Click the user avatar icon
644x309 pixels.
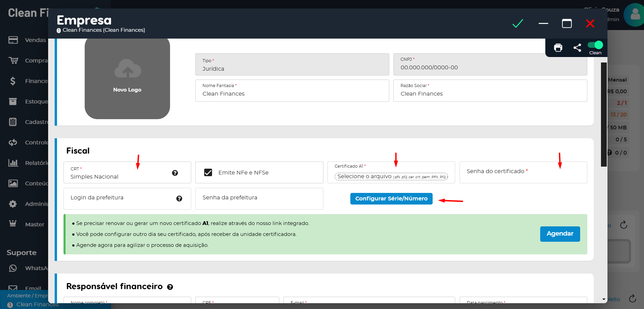click(634, 15)
